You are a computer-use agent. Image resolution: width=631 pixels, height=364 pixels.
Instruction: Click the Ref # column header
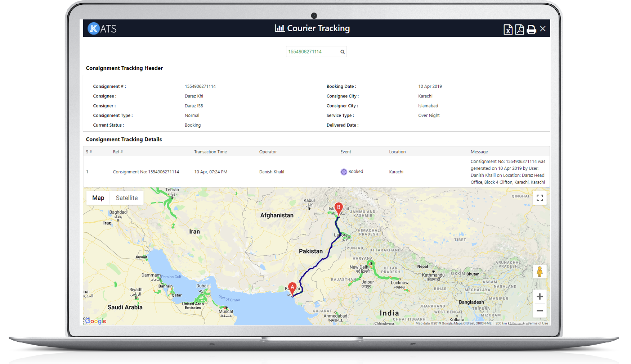[118, 152]
